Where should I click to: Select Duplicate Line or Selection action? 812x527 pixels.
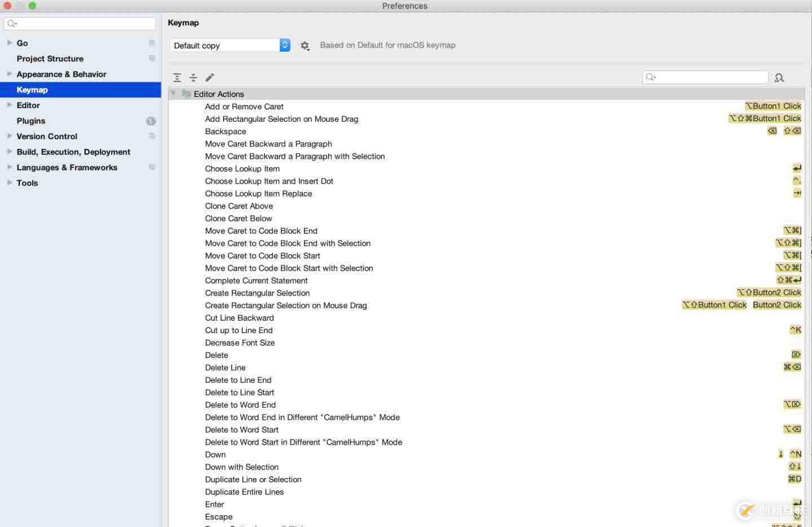[253, 479]
